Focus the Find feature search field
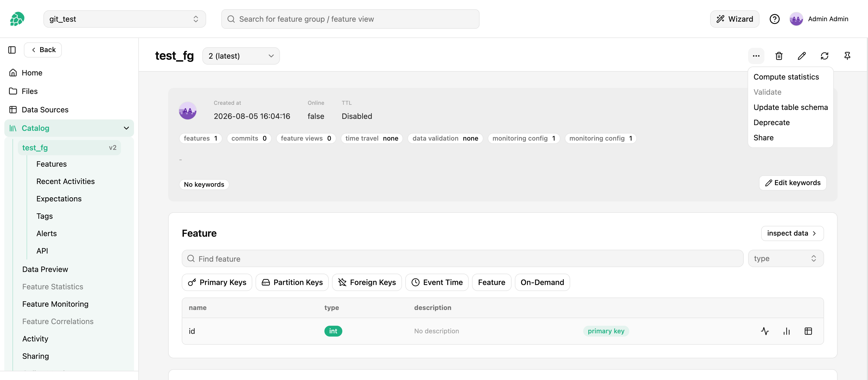This screenshot has height=380, width=868. click(462, 259)
